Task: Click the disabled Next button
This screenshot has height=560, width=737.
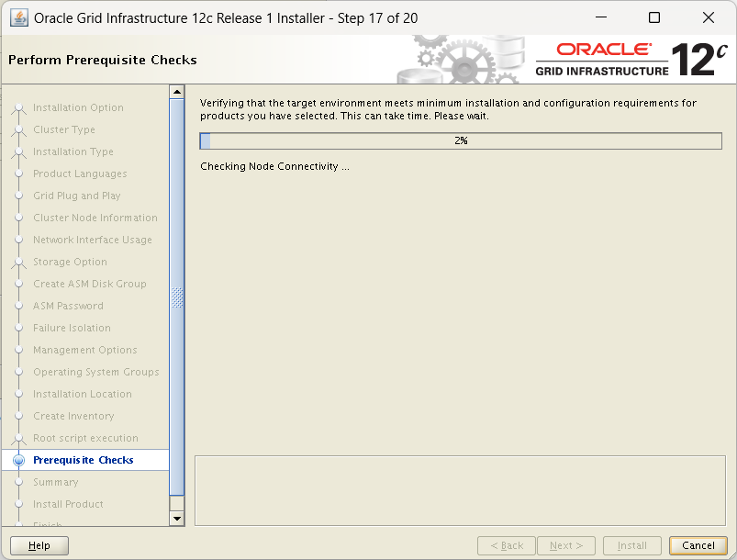Action: 566,545
